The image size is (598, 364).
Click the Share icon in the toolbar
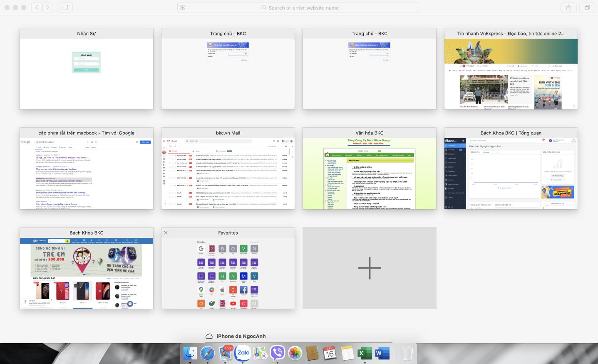pos(568,7)
